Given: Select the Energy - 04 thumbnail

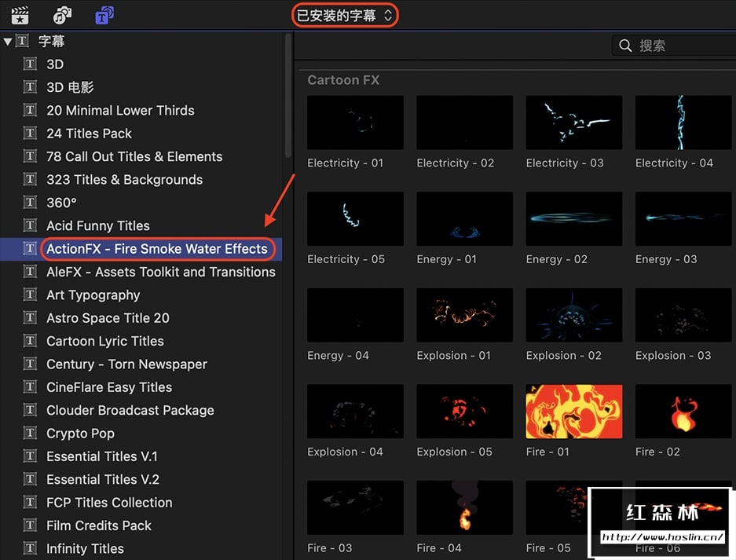Looking at the screenshot, I should (x=355, y=315).
